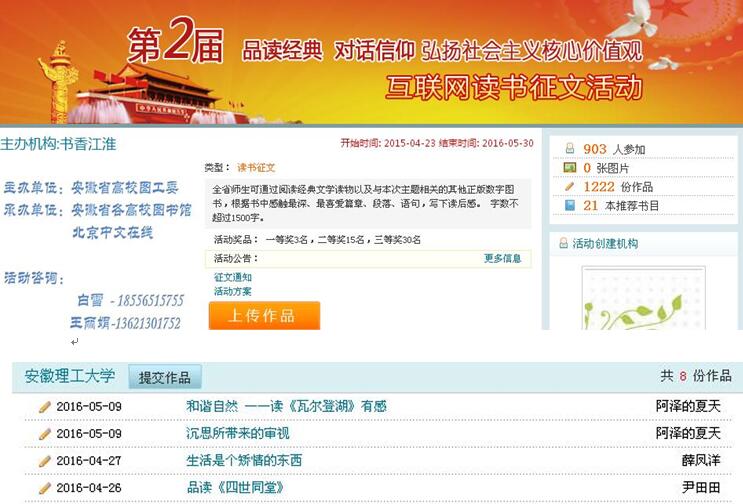Open the 征文通知 notice link

tap(232, 277)
